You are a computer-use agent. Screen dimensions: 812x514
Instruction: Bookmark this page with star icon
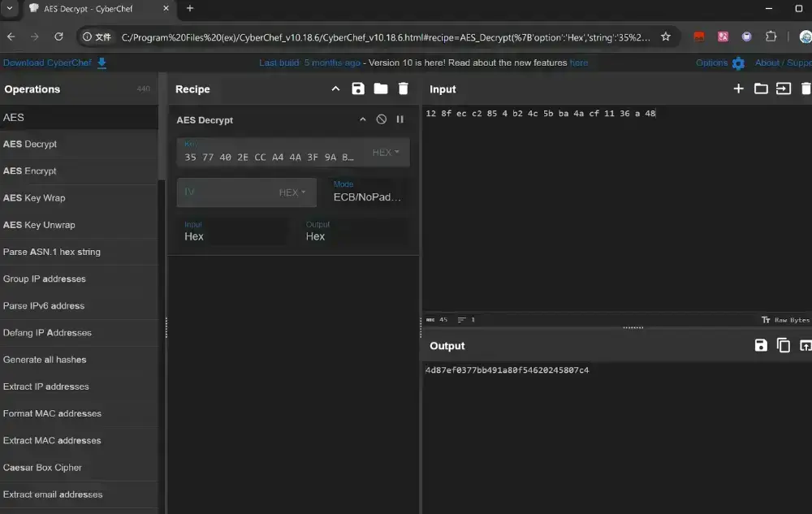[666, 37]
